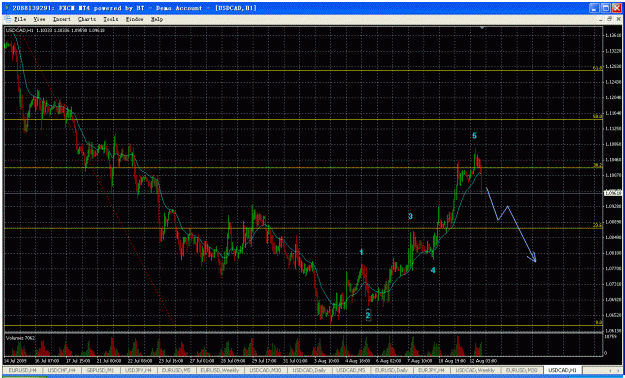Open the Help menu
Image resolution: width=625 pixels, height=378 pixels.
click(x=157, y=19)
